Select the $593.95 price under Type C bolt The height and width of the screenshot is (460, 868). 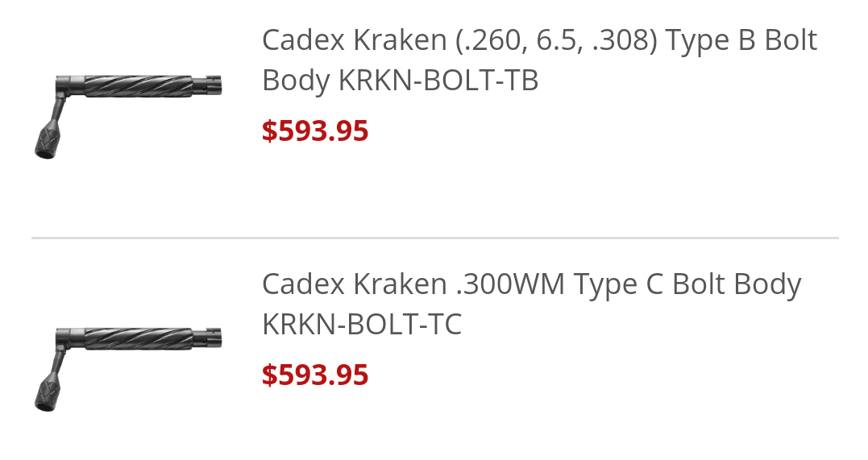(315, 375)
